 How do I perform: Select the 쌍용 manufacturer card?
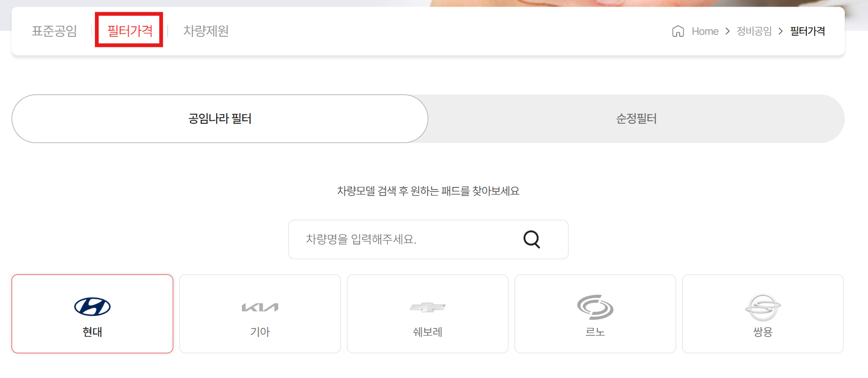[x=762, y=313]
